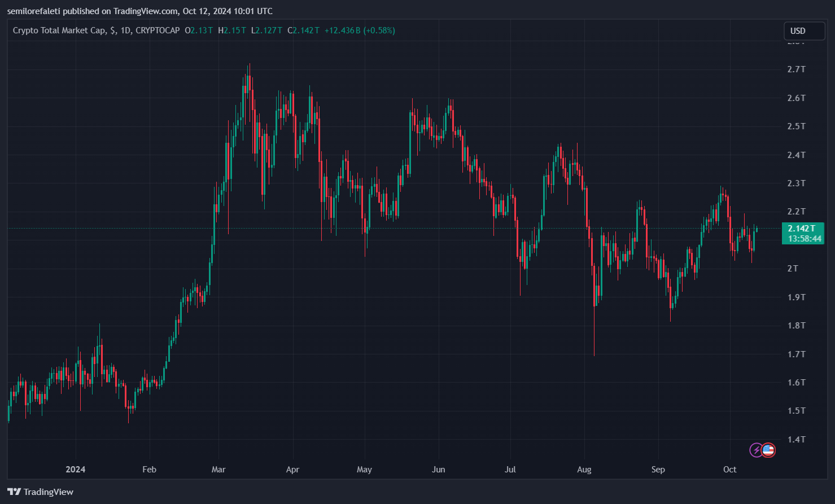
Task: Click the 1.4T price axis label
Action: [796, 439]
